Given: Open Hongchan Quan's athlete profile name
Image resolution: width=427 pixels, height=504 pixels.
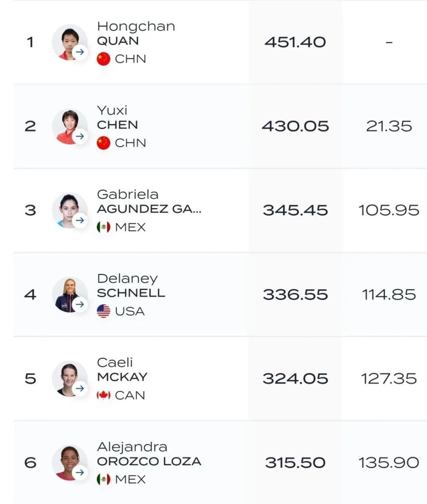Looking at the screenshot, I should coord(136,34).
